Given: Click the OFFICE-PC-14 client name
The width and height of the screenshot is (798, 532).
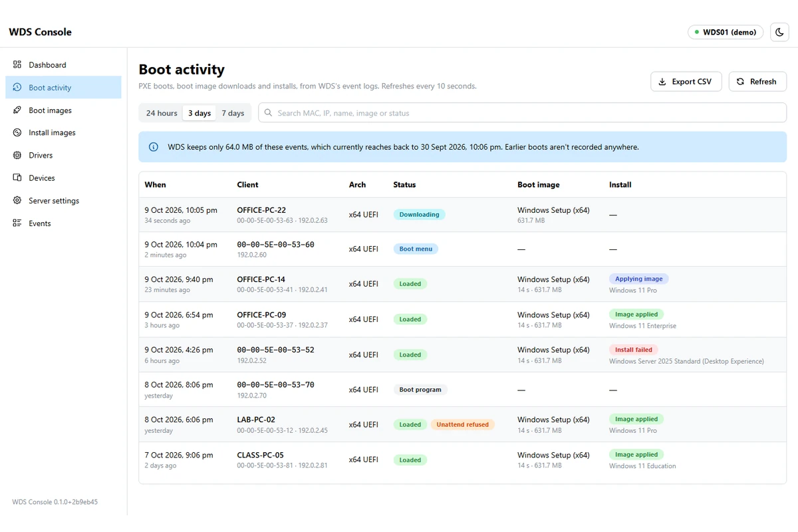Looking at the screenshot, I should pyautogui.click(x=261, y=279).
